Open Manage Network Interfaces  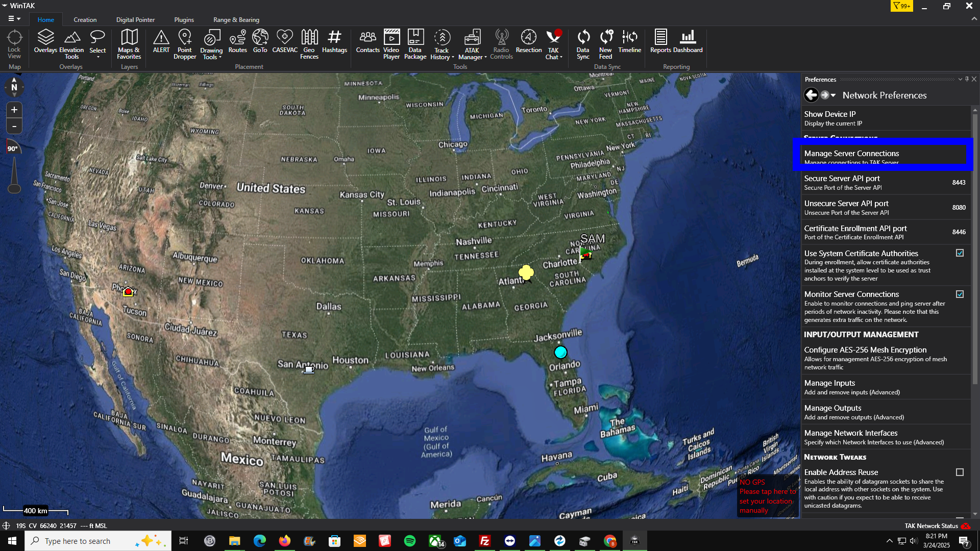point(885,437)
